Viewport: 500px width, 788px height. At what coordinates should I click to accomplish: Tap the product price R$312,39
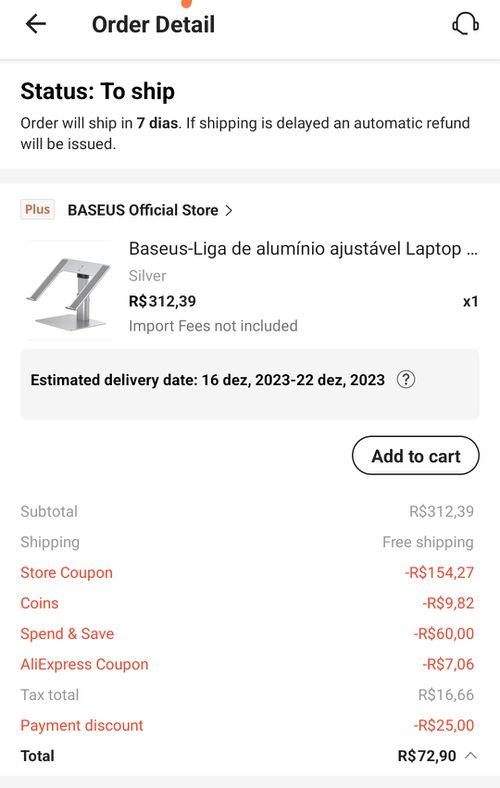click(x=162, y=302)
